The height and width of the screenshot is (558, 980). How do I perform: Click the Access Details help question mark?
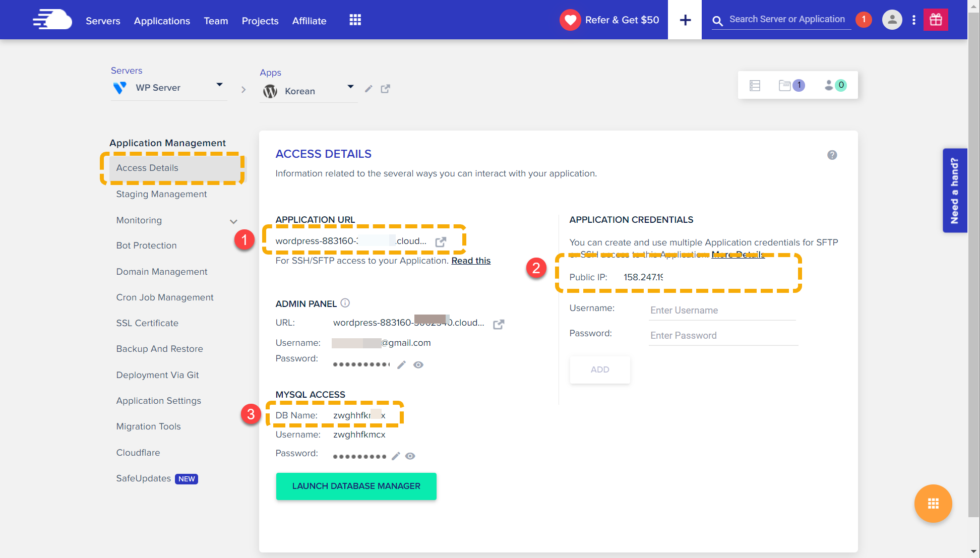(x=832, y=155)
